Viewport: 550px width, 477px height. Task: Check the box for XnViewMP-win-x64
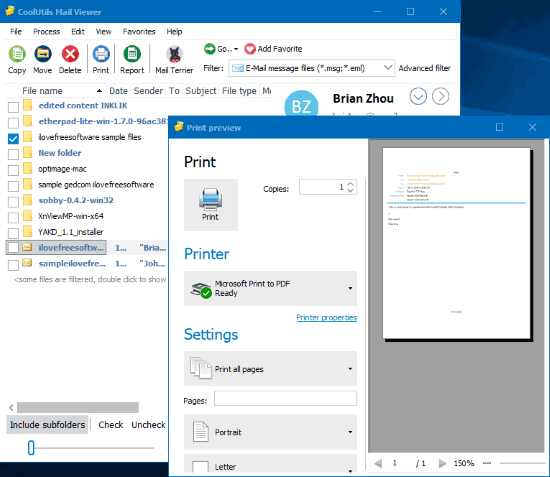pos(13,217)
